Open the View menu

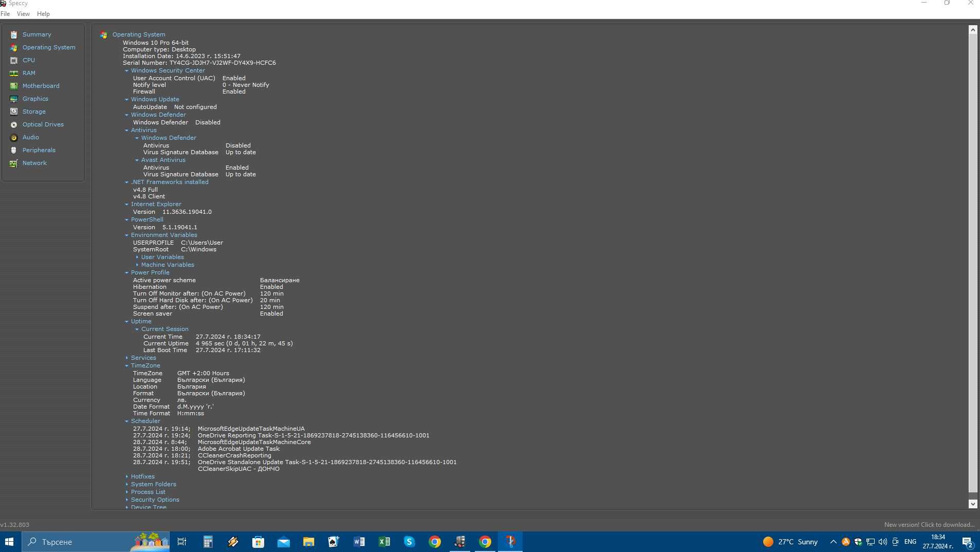pyautogui.click(x=23, y=14)
